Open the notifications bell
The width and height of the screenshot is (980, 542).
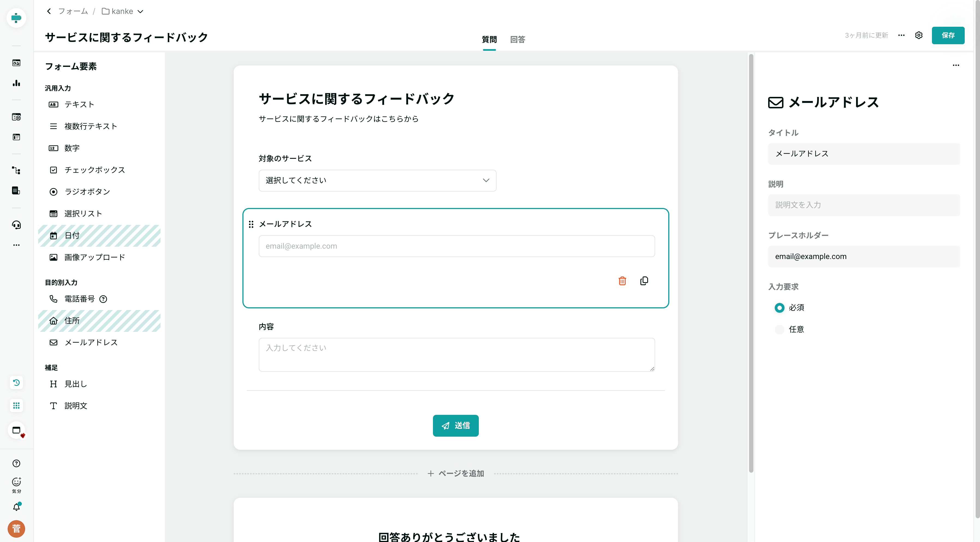pos(16,507)
